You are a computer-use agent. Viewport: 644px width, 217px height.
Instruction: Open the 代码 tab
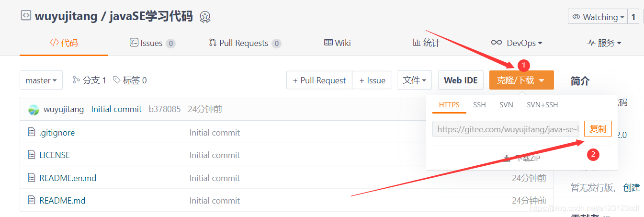[64, 43]
